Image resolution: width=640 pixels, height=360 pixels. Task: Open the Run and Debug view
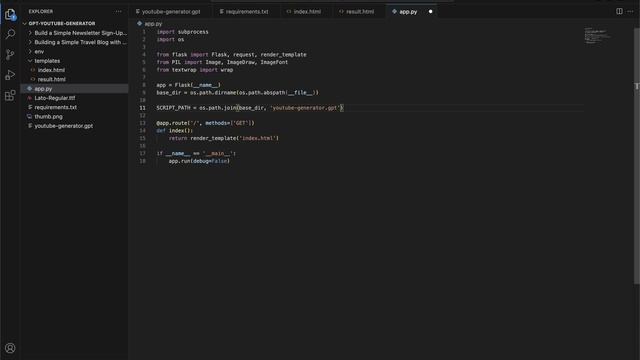point(10,75)
